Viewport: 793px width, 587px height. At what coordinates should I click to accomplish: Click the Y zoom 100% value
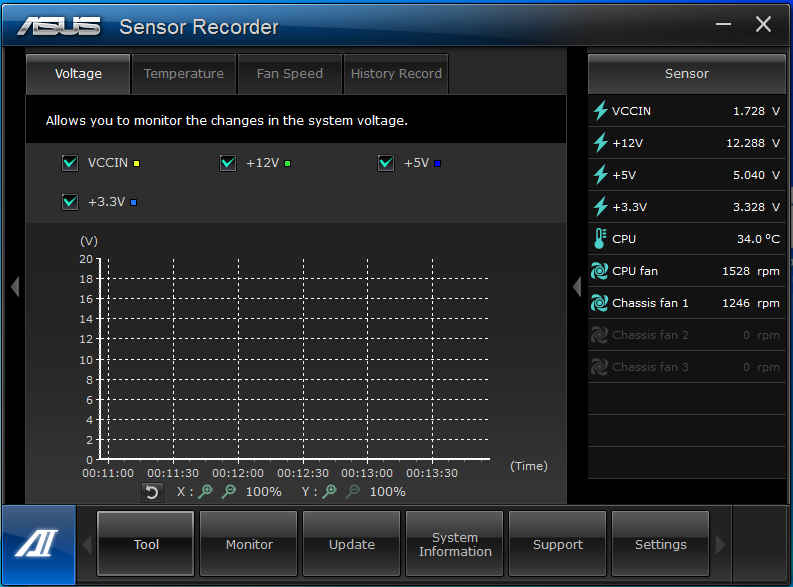pyautogui.click(x=387, y=491)
